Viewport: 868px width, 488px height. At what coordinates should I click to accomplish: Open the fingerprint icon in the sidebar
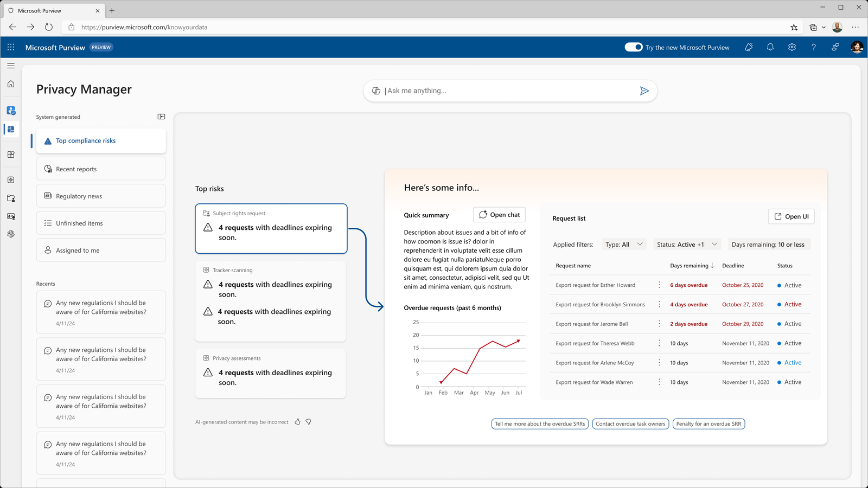[x=11, y=234]
